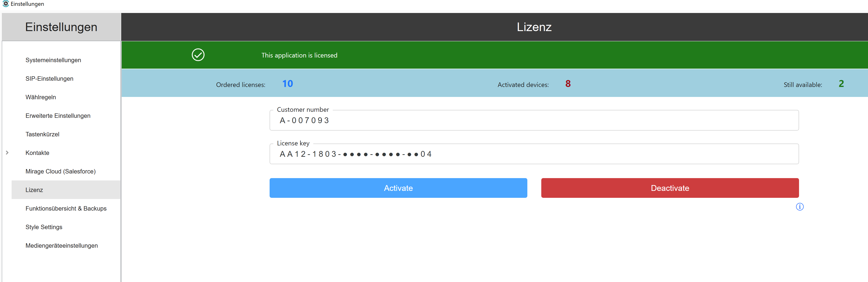Select Erweiterte Einstellungen menu item

click(58, 116)
